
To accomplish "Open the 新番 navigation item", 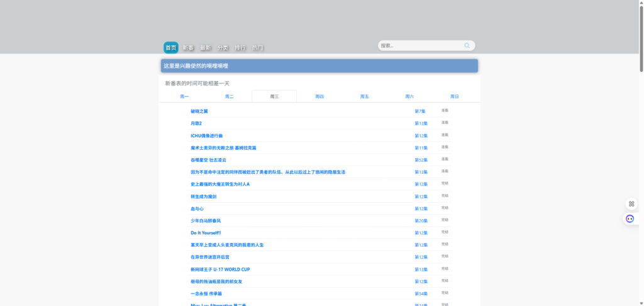I will click(x=188, y=48).
